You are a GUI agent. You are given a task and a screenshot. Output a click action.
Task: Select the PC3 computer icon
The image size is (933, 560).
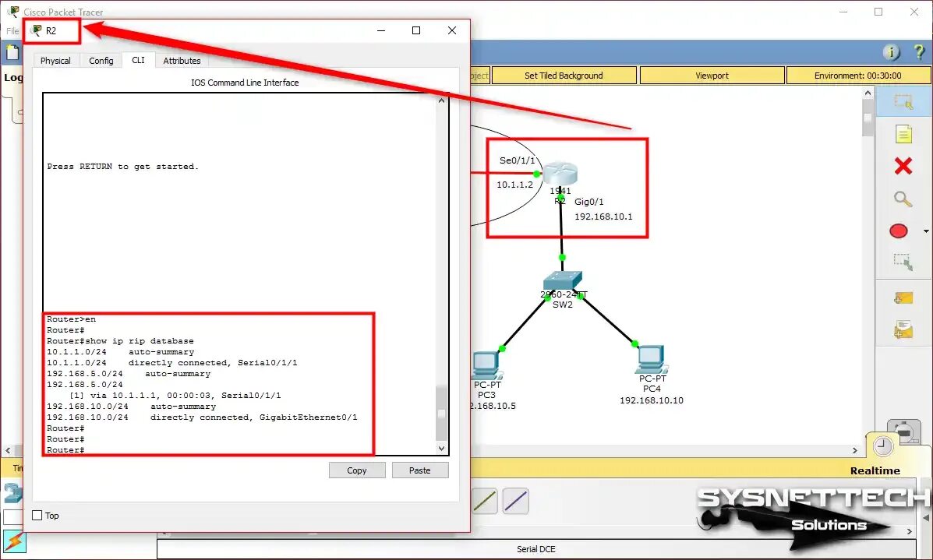coord(487,365)
